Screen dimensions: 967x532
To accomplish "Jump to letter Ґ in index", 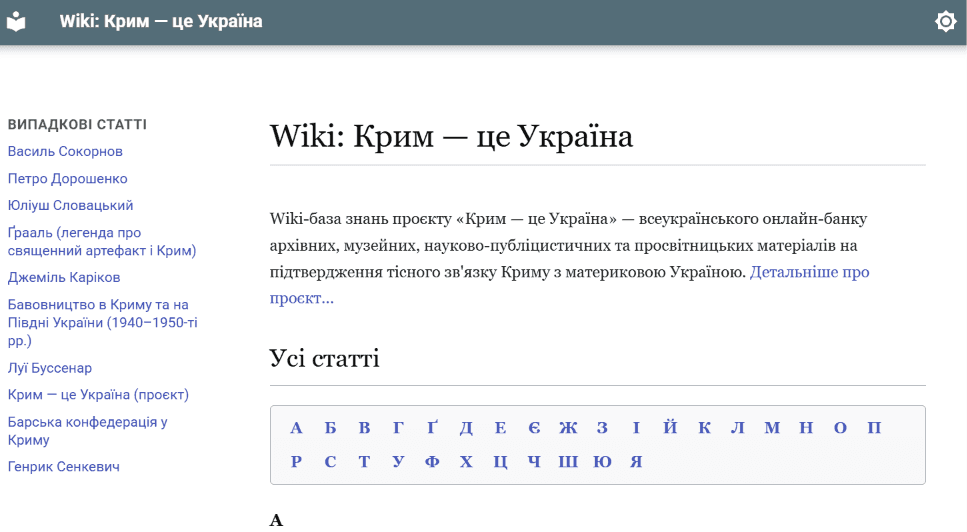I will 432,427.
